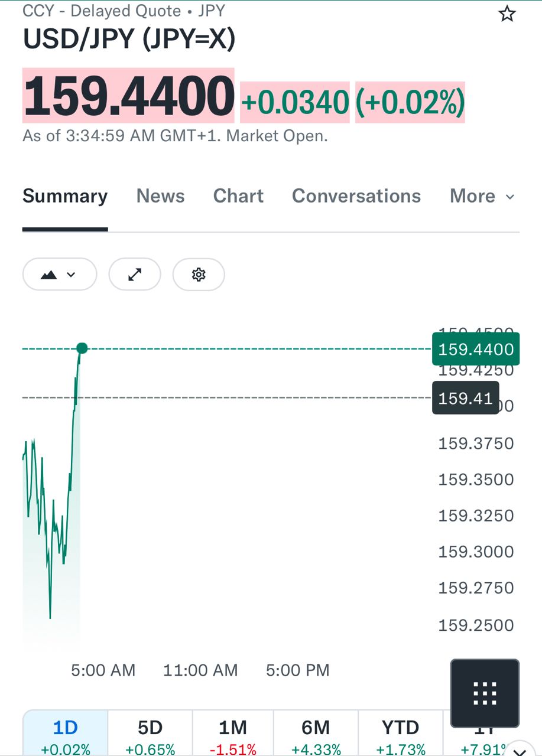Open the dial pad grid button
The image size is (542, 756).
[x=485, y=693]
